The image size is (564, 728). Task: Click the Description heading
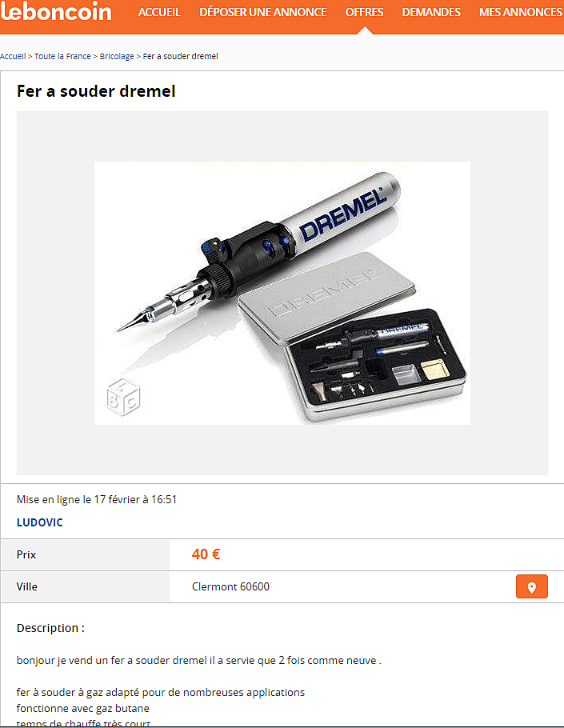coord(50,628)
